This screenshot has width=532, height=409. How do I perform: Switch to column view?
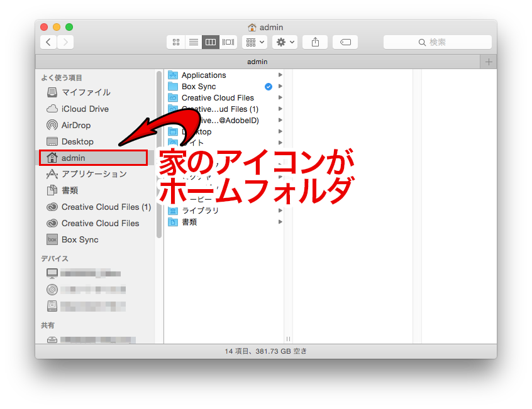pos(211,42)
